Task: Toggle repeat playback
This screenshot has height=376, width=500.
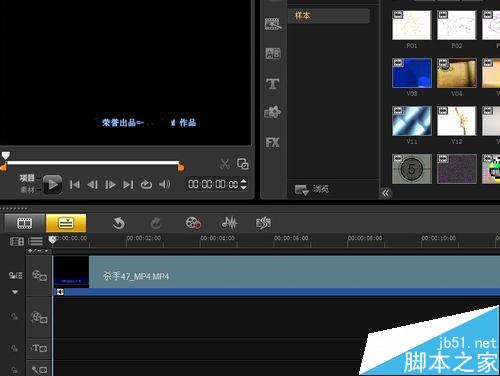Action: tap(146, 184)
